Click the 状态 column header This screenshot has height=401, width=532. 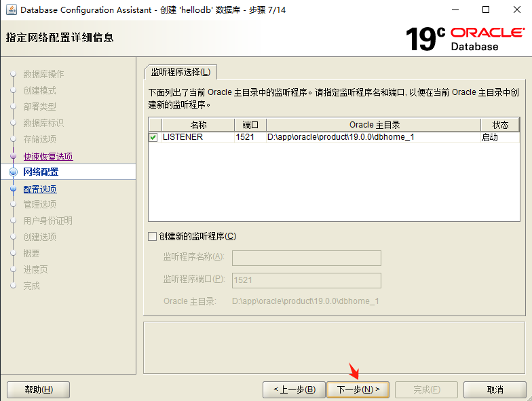click(x=500, y=125)
